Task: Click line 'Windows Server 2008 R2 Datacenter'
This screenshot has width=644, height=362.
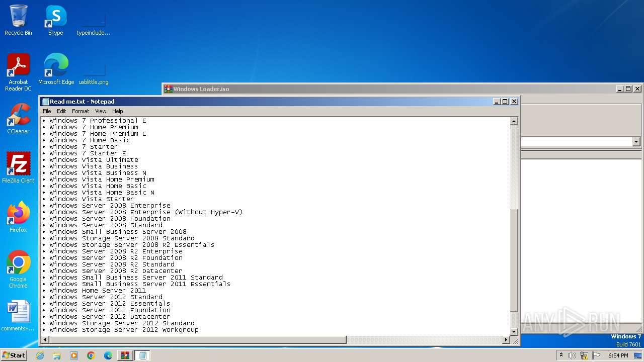Action: point(116,271)
